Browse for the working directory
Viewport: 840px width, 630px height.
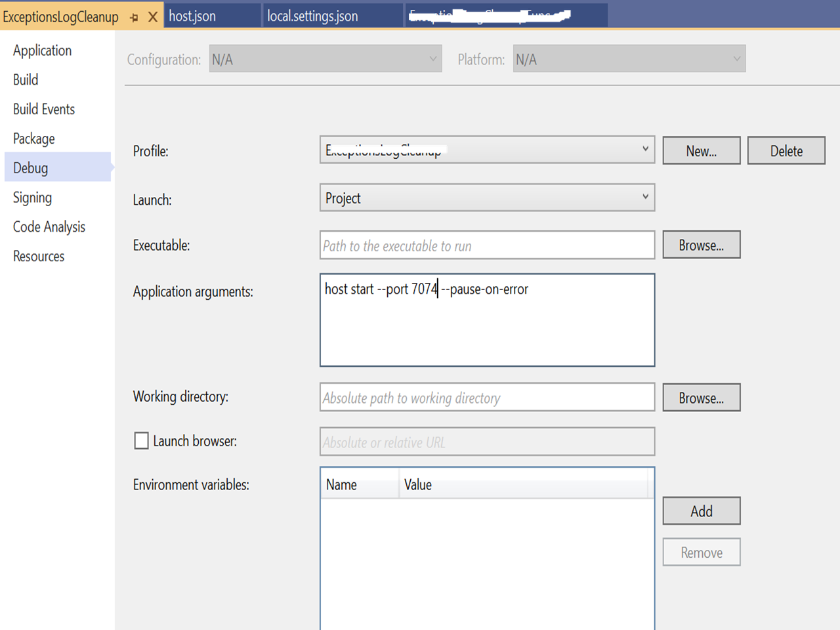point(701,398)
